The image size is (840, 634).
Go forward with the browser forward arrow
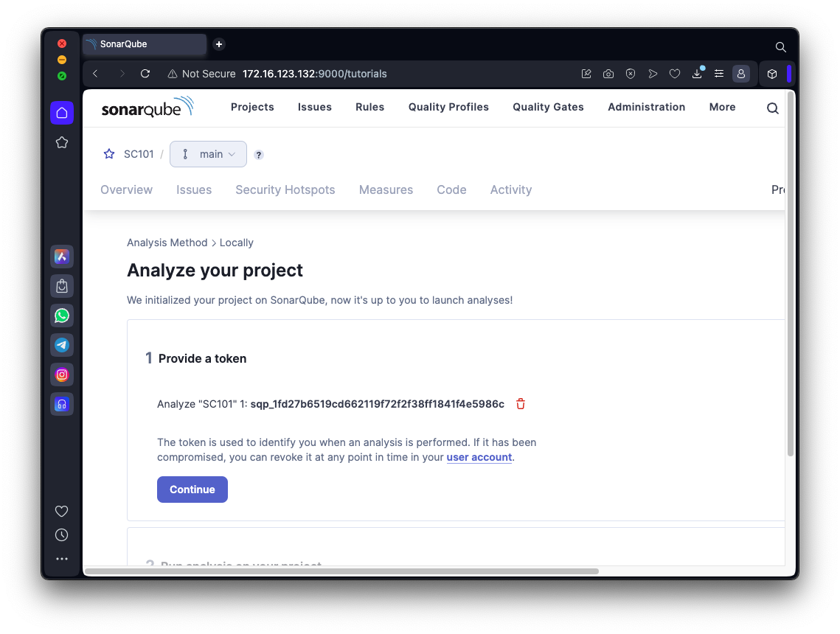point(122,74)
